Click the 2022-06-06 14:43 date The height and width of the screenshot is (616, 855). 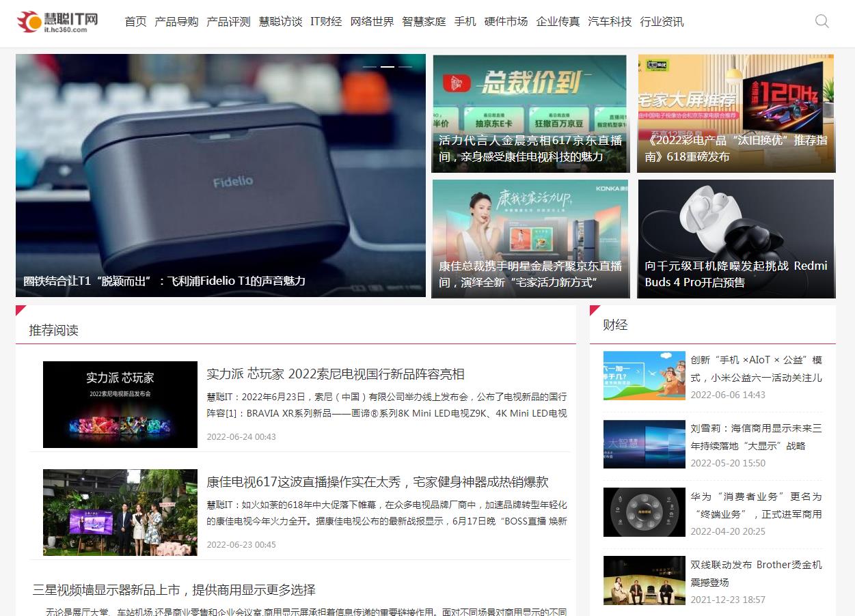click(x=728, y=395)
